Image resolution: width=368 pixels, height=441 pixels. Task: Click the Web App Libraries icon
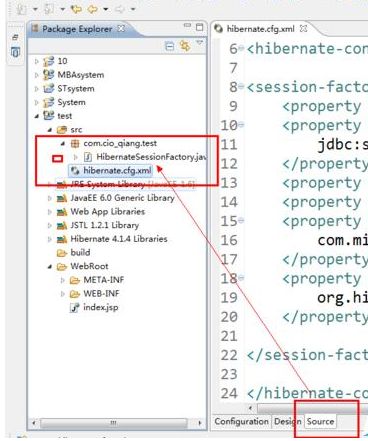62,212
